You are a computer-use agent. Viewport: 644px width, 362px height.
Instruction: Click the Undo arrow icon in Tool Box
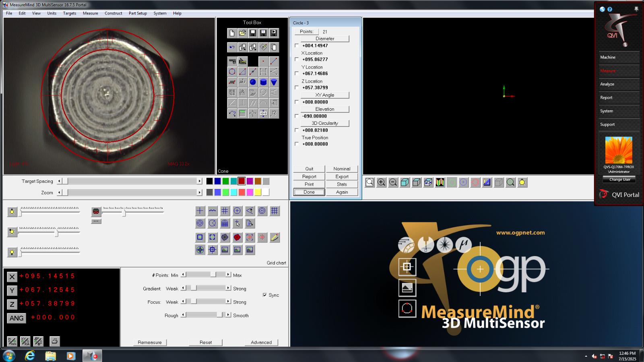click(x=232, y=47)
